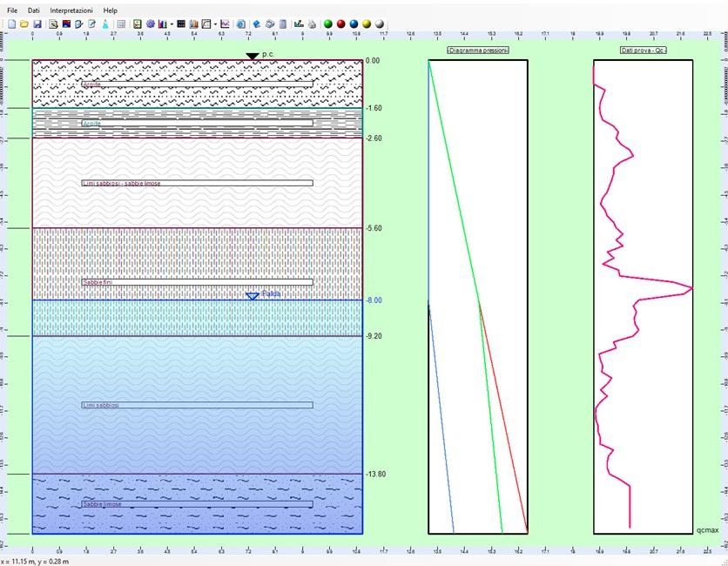Click the blue ball toolbar icon
This screenshot has height=566, width=728.
[354, 24]
